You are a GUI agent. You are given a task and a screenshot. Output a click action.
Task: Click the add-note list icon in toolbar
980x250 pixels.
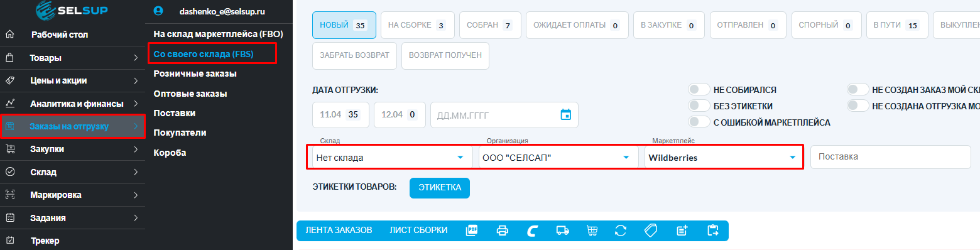[682, 231]
